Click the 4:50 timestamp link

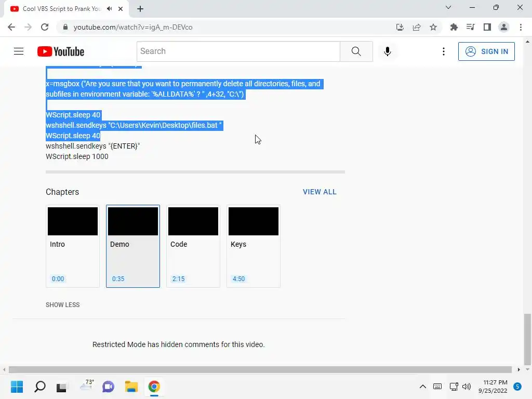[238, 279]
